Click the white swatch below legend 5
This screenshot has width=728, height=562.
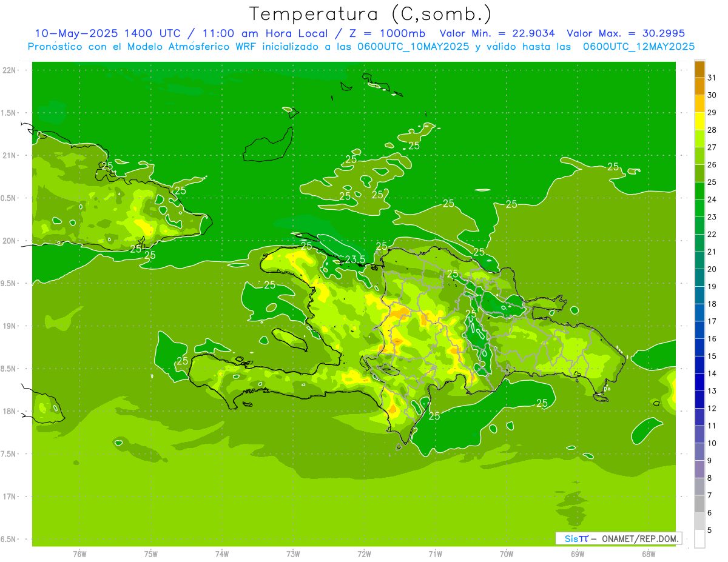coord(699,539)
